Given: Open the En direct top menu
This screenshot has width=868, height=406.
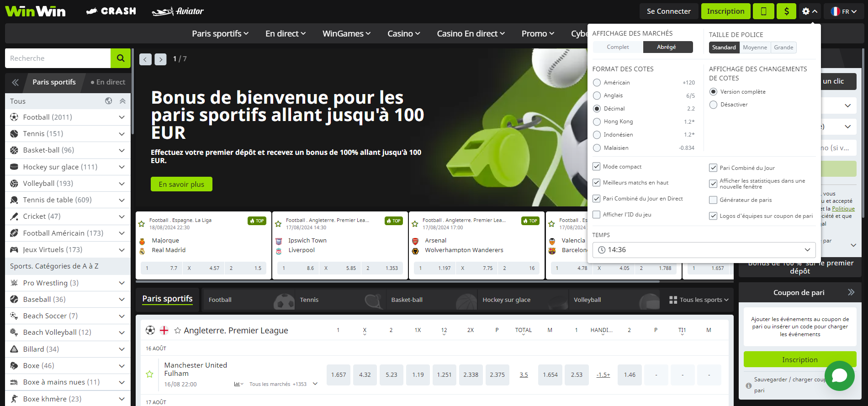Looking at the screenshot, I should click(286, 34).
